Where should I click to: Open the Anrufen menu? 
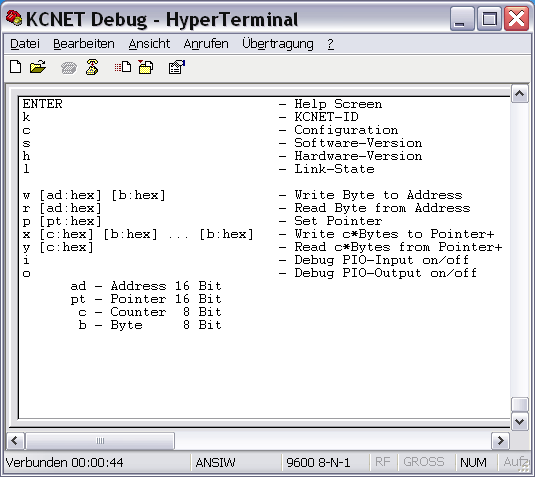point(206,44)
